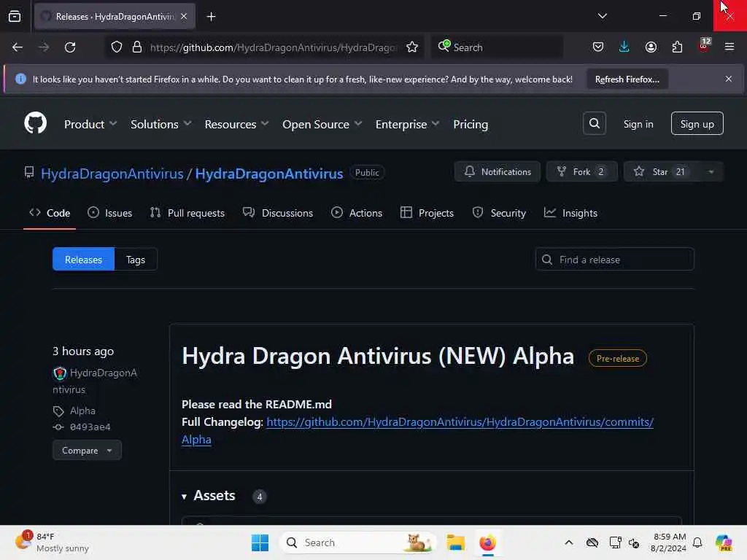747x560 pixels.
Task: Switch to the Issues tab
Action: (x=109, y=213)
